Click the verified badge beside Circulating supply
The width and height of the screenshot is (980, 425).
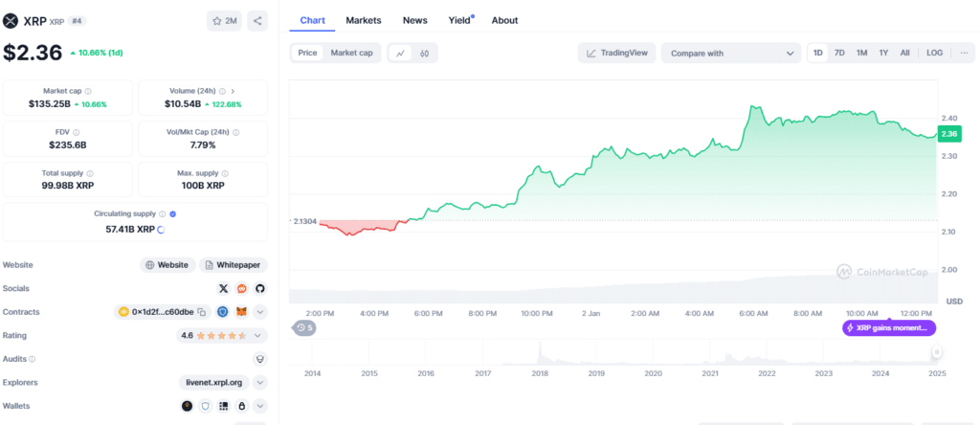click(173, 213)
